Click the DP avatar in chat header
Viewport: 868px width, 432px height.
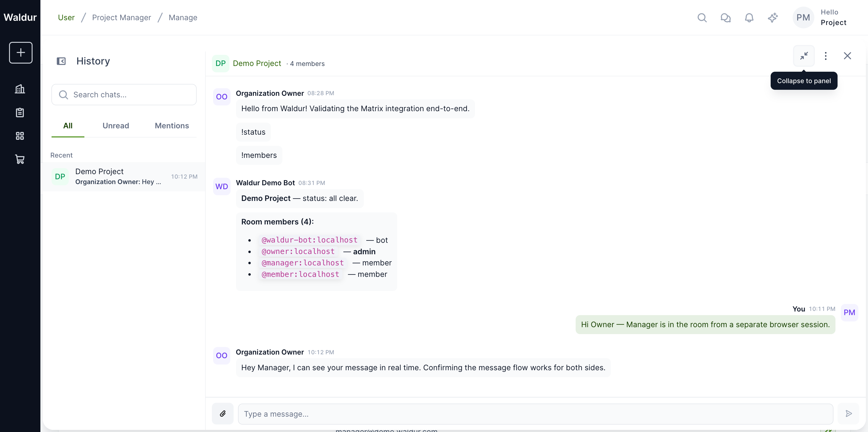220,63
